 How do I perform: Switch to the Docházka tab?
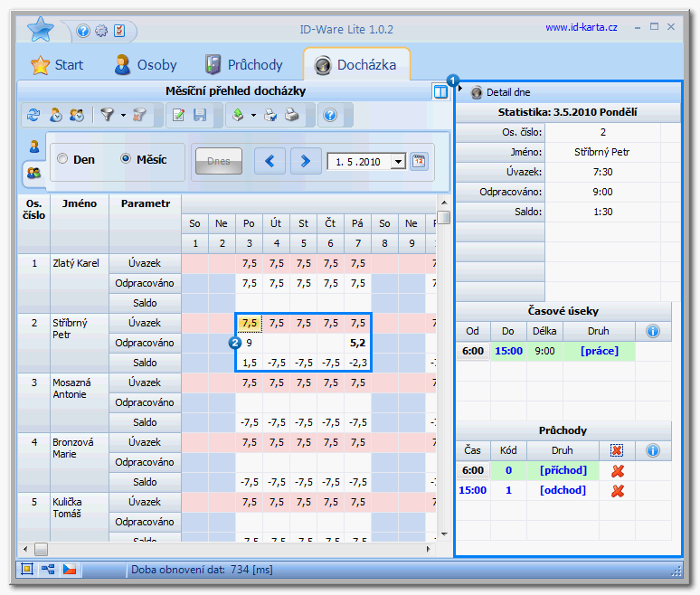click(356, 65)
